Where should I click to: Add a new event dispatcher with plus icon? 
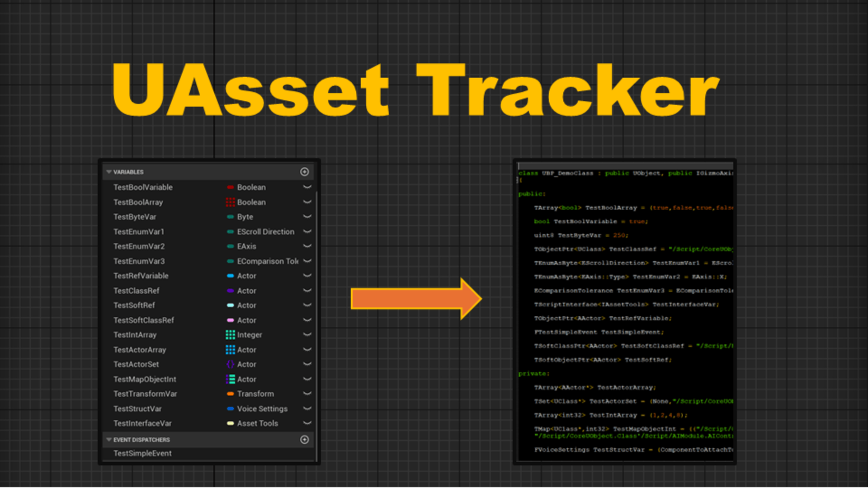pyautogui.click(x=304, y=440)
